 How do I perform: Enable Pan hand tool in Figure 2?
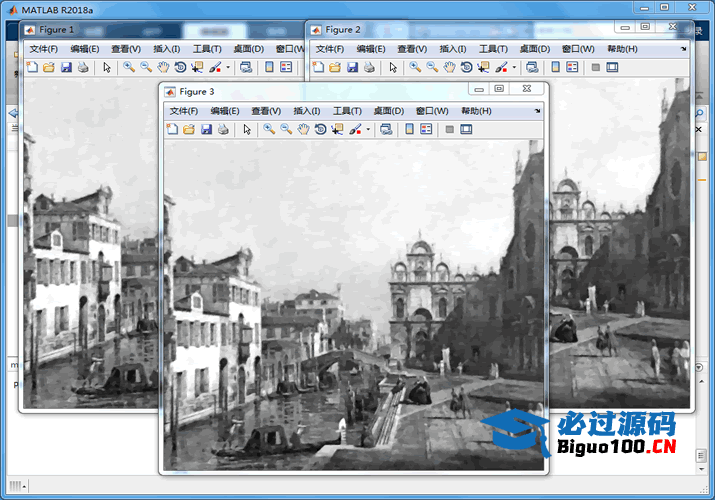(449, 67)
